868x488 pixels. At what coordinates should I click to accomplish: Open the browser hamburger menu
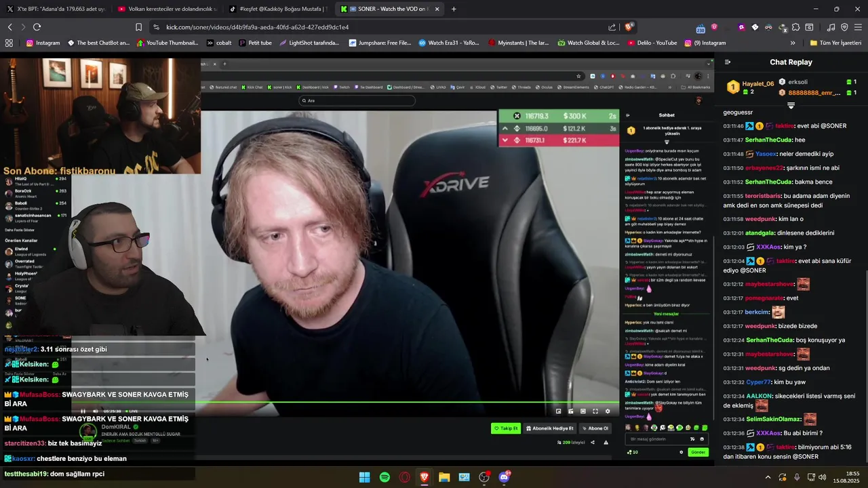[857, 27]
